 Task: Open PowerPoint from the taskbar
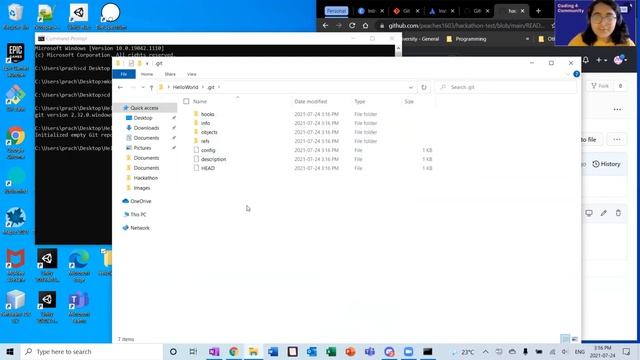350,351
